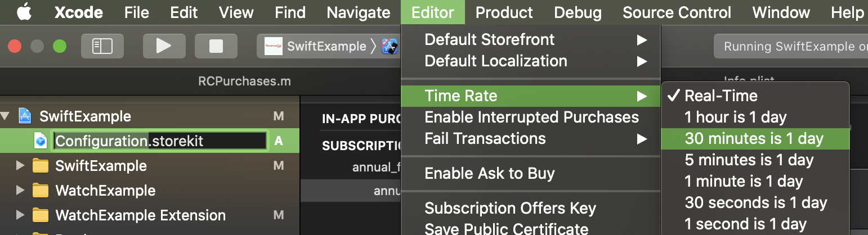
Task: Open the Debug menu
Action: pyautogui.click(x=578, y=12)
